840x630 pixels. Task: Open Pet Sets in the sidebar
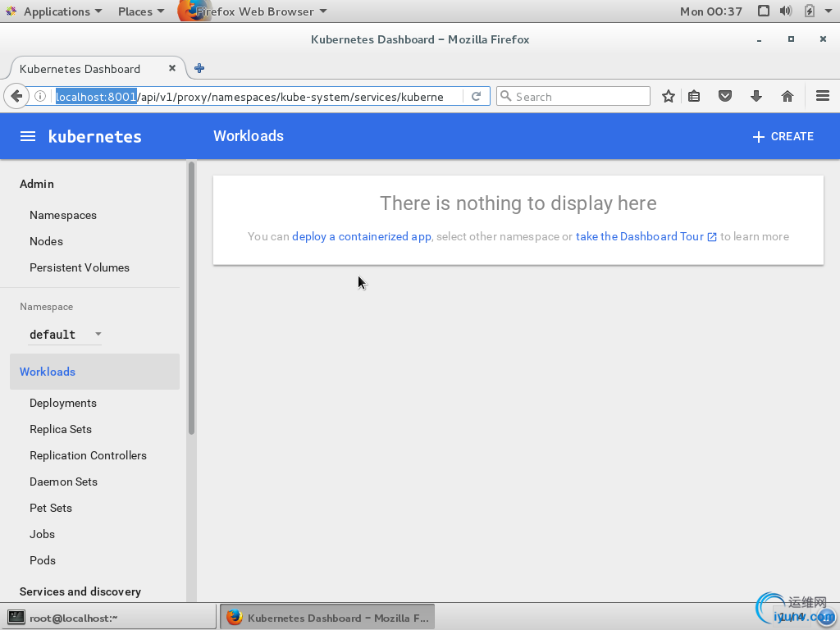click(51, 509)
